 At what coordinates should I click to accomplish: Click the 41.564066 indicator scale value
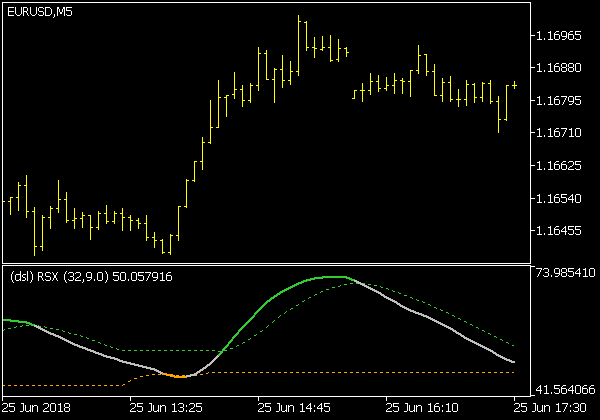(x=565, y=390)
